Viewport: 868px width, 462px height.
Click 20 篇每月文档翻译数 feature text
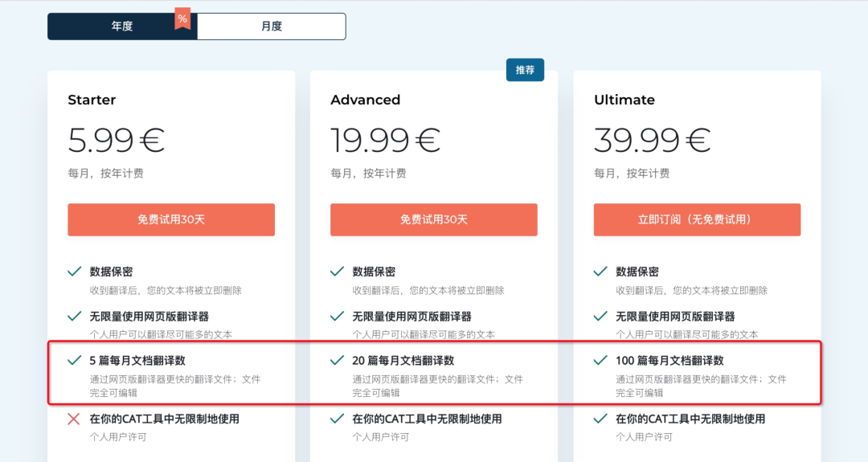click(403, 361)
